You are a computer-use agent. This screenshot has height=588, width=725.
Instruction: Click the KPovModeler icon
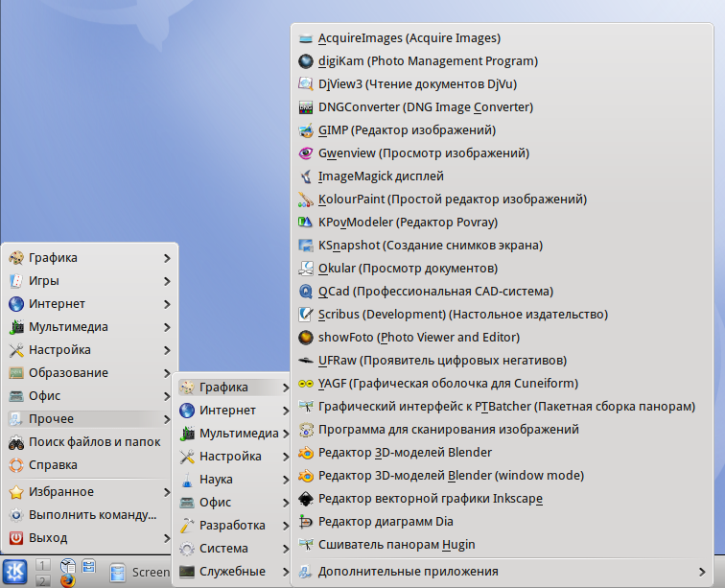(x=306, y=223)
